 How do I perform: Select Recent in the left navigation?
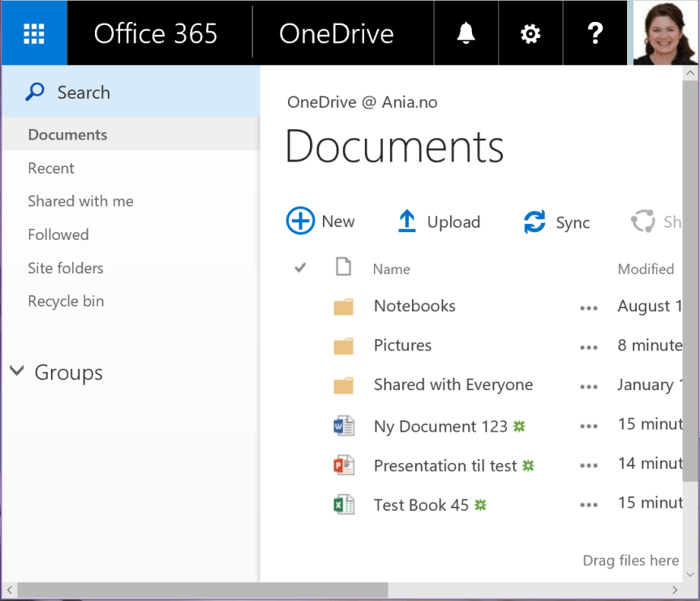point(51,168)
